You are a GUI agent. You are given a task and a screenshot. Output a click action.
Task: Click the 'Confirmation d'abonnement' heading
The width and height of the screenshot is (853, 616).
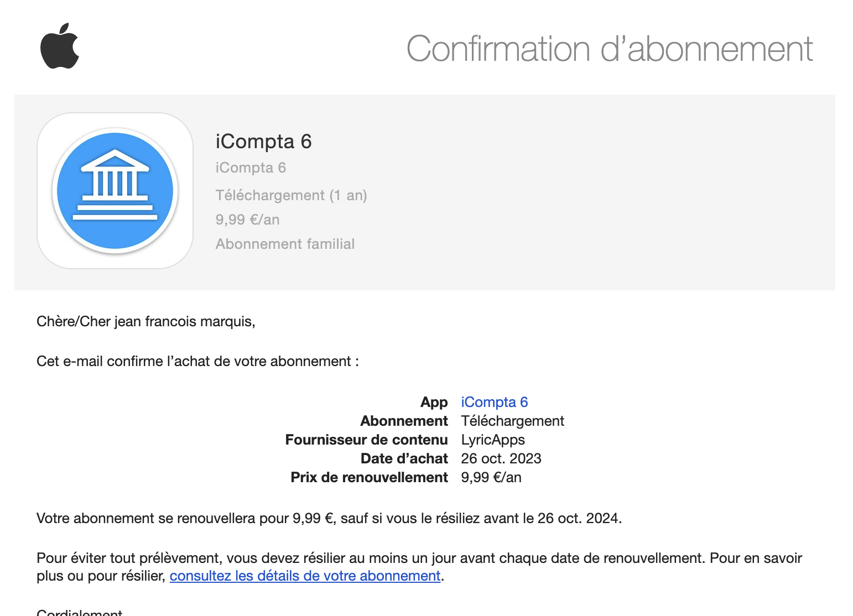610,49
